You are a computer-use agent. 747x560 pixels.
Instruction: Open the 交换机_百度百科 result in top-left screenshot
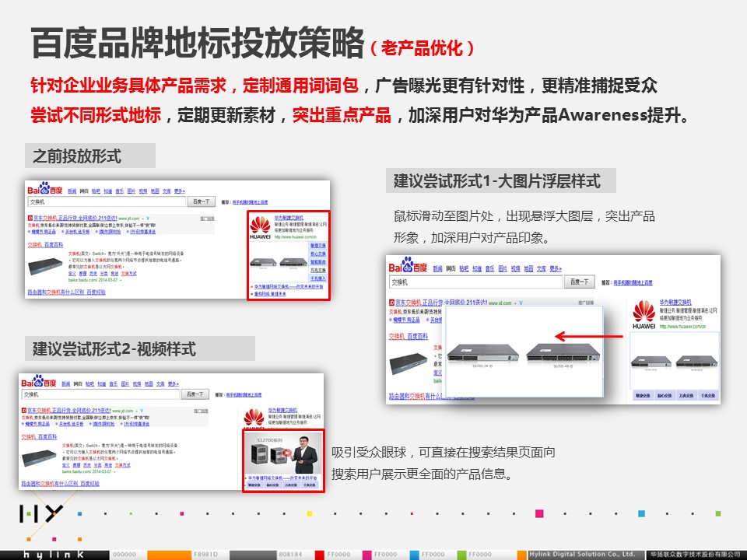[x=47, y=245]
